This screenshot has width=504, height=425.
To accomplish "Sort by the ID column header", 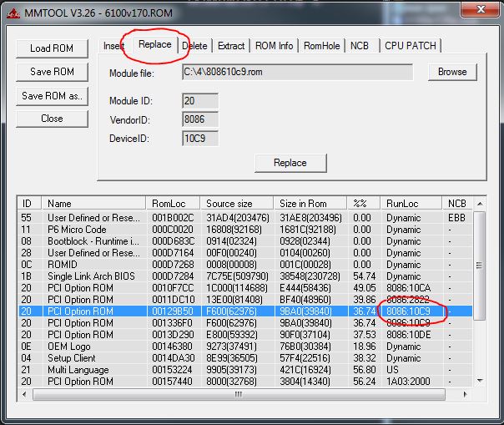I will tap(29, 204).
